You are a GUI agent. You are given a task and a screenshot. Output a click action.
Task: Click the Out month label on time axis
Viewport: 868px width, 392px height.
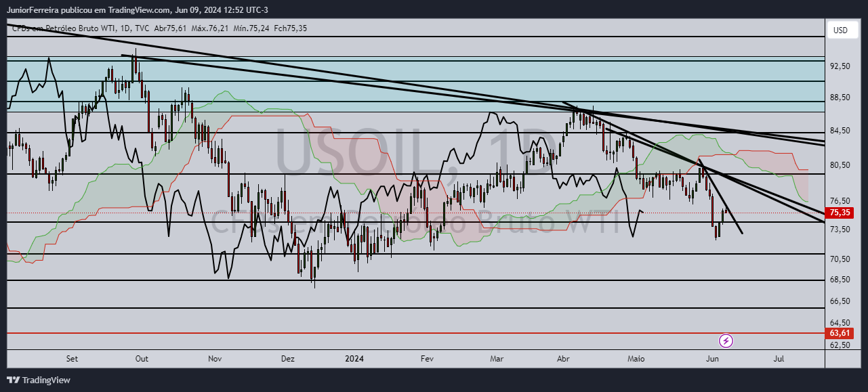click(x=142, y=359)
